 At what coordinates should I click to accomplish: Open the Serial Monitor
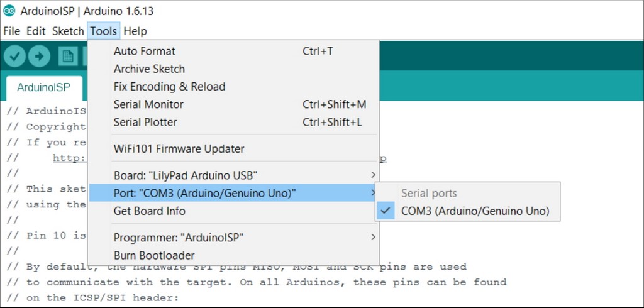click(x=233, y=104)
